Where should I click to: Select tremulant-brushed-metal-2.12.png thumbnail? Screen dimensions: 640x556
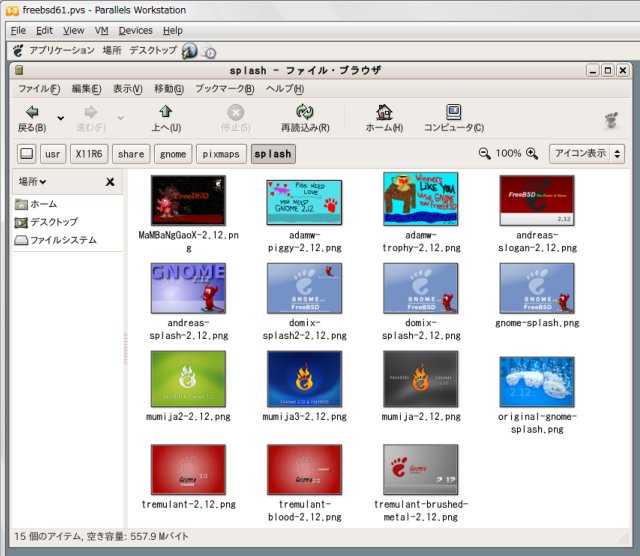click(420, 469)
